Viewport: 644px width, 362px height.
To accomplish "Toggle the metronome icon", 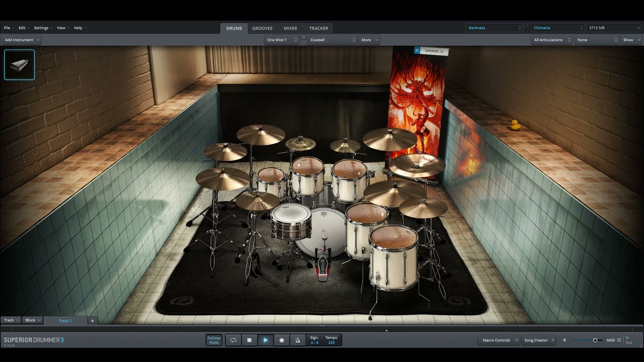I will [x=297, y=340].
